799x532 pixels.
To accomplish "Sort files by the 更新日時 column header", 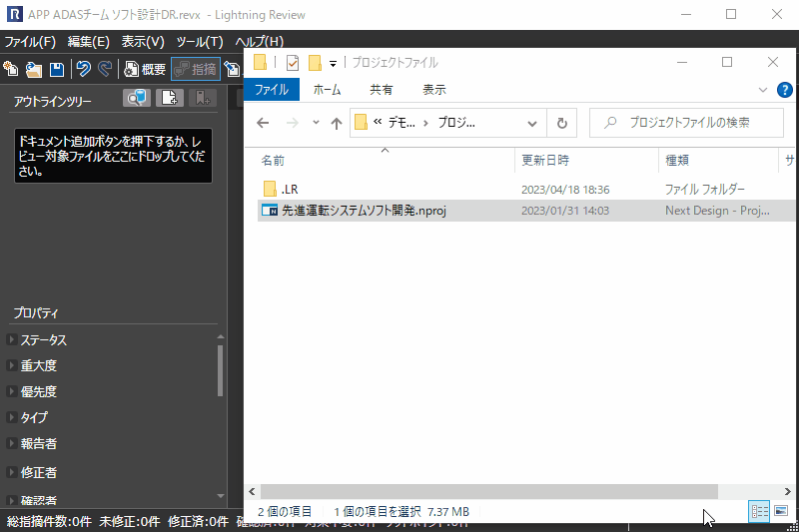I will [x=587, y=161].
